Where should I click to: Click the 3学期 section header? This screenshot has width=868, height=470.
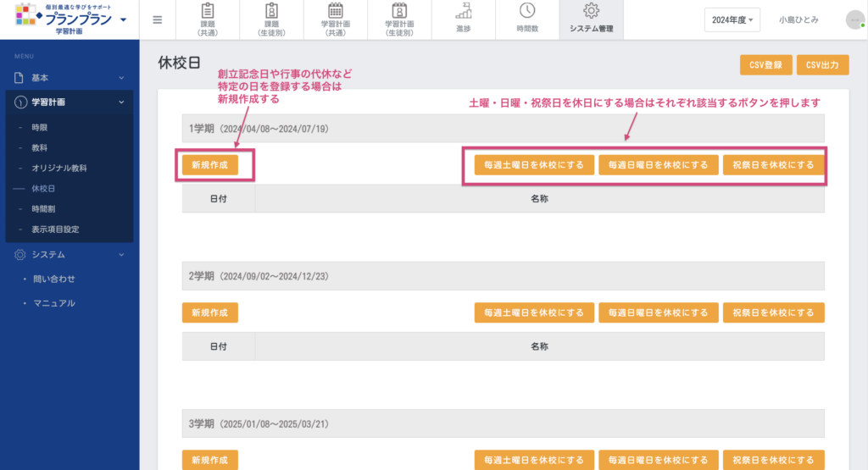click(504, 423)
